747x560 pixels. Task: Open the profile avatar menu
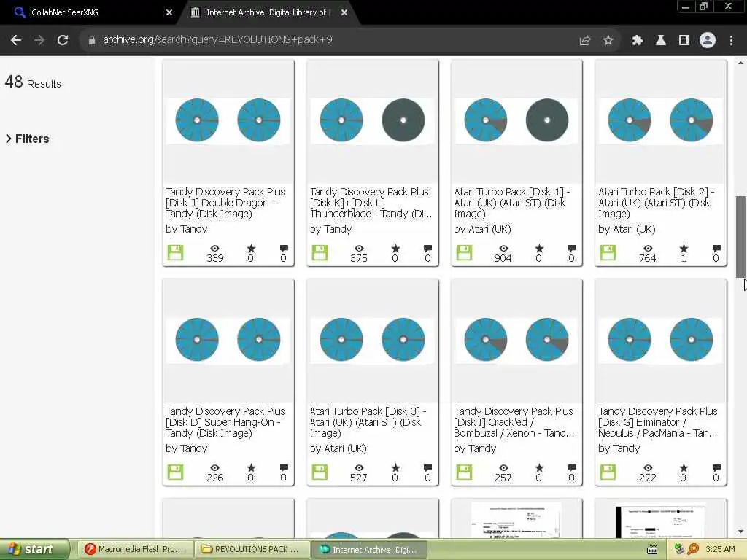pyautogui.click(x=708, y=41)
